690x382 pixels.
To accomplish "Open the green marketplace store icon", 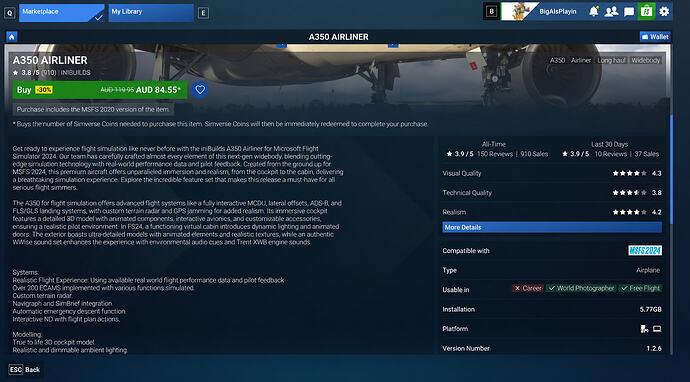I will [646, 11].
